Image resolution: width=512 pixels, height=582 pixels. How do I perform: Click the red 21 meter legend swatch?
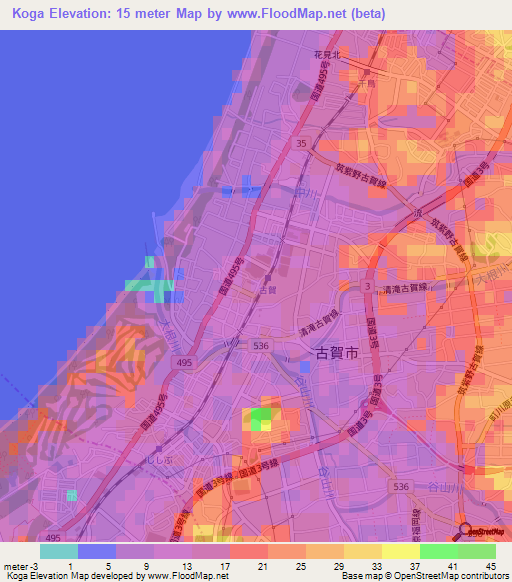[249, 552]
